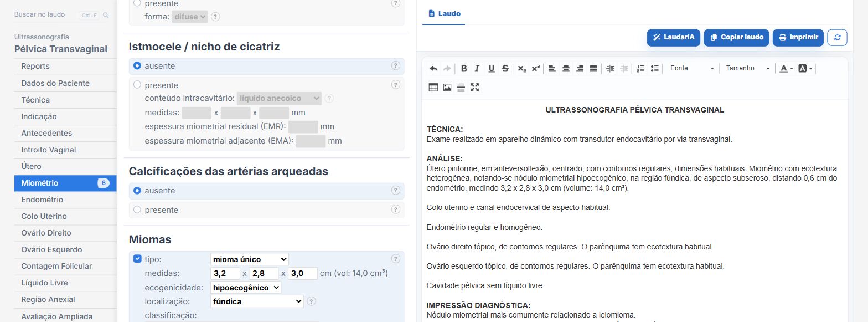The image size is (868, 322).
Task: Click the redo arrow icon
Action: (447, 69)
